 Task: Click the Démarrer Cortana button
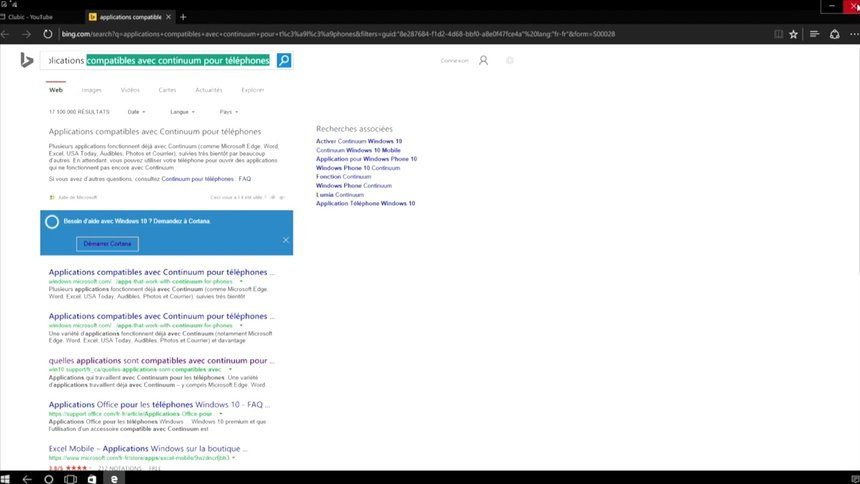(108, 244)
